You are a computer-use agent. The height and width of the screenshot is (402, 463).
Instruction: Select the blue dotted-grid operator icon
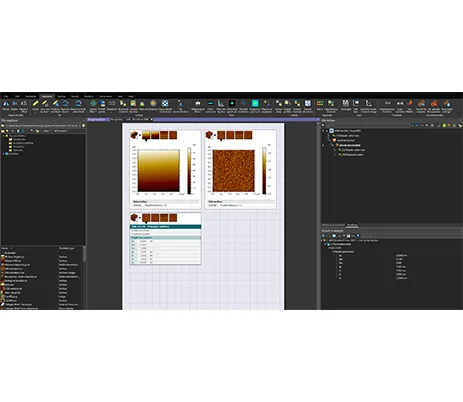[x=165, y=104]
